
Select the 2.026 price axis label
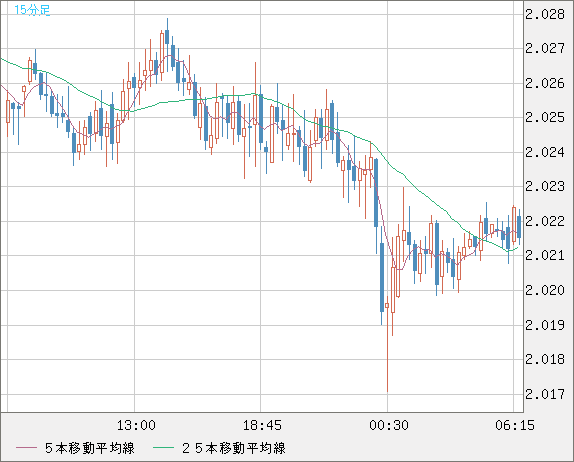545,83
